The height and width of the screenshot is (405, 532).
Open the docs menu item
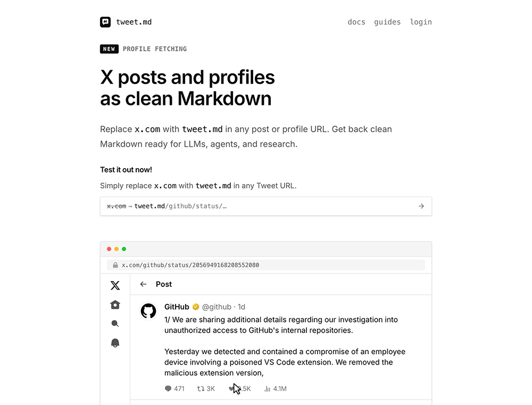[x=356, y=22]
